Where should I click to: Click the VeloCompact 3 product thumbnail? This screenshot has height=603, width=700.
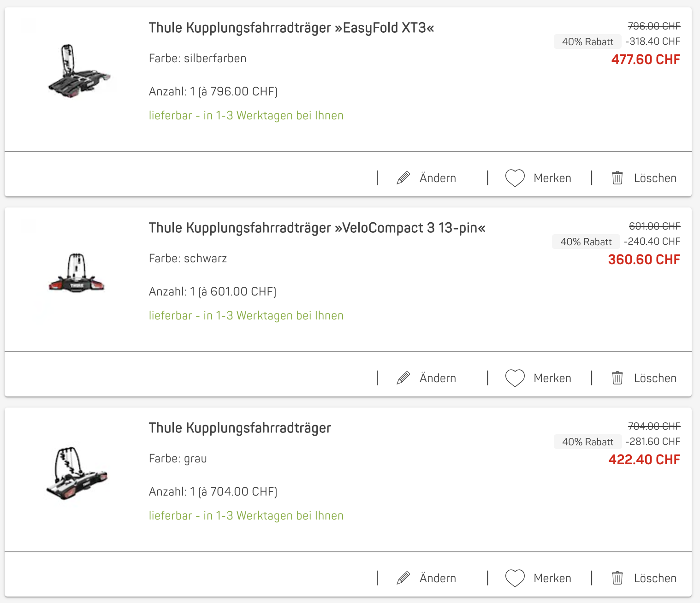click(x=77, y=273)
